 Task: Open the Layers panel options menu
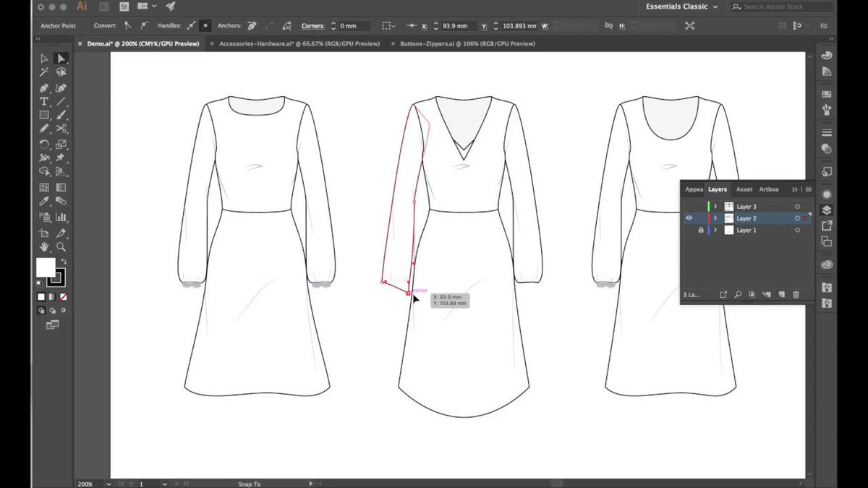pyautogui.click(x=808, y=189)
